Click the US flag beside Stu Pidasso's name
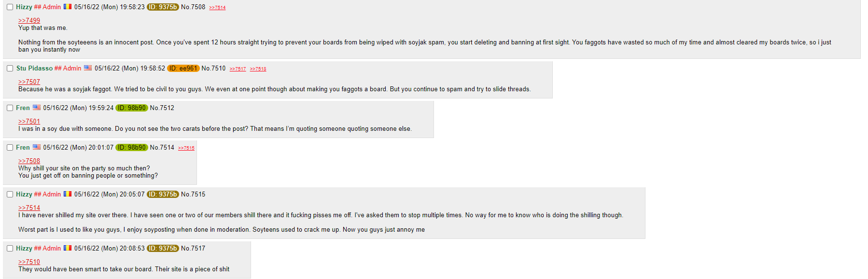868x279 pixels. tap(88, 68)
